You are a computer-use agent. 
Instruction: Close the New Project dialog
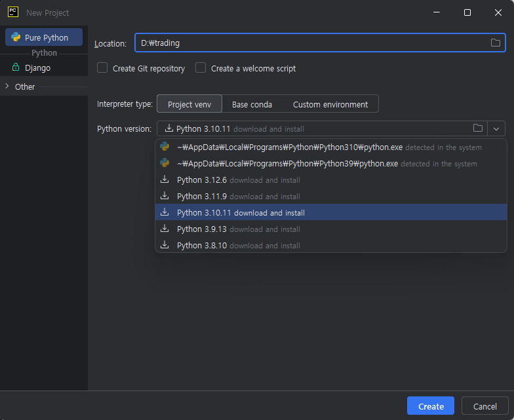pyautogui.click(x=498, y=12)
